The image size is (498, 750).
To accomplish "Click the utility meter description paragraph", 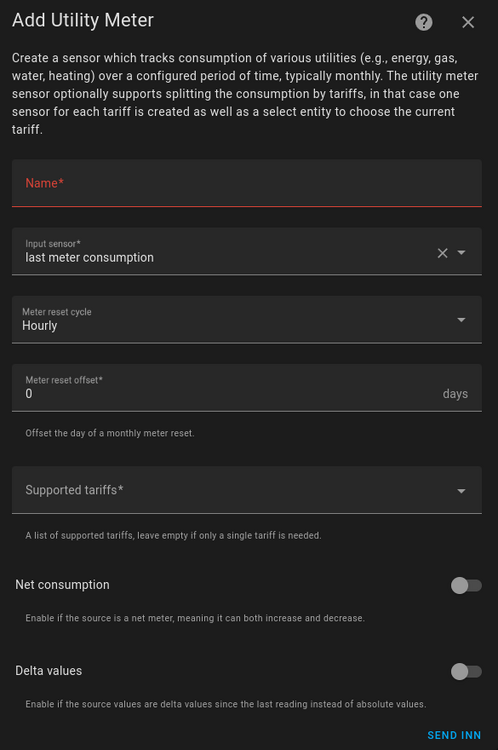I will (245, 94).
